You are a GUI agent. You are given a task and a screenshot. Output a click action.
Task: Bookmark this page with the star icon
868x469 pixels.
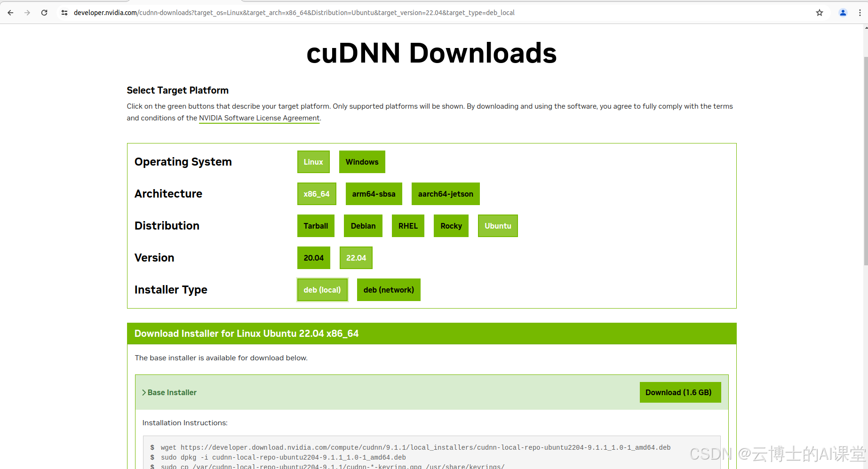coord(820,13)
